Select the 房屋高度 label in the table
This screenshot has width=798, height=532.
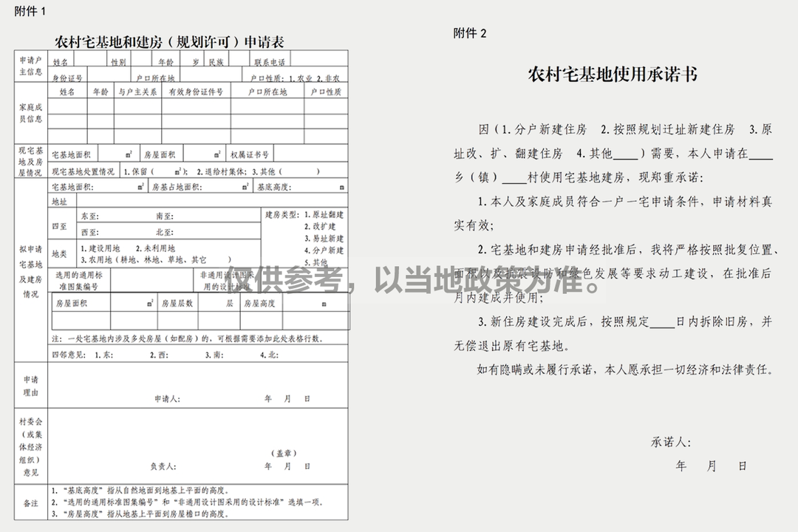(x=259, y=304)
